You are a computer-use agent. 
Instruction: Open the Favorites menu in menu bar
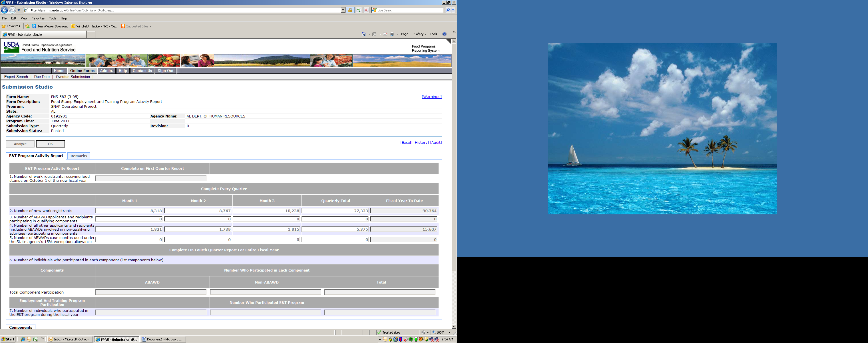[38, 18]
